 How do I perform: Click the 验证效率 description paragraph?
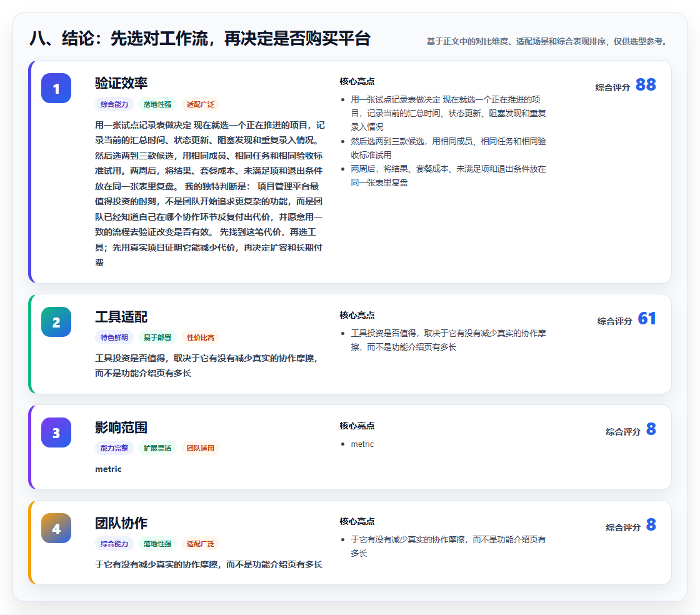(x=210, y=194)
